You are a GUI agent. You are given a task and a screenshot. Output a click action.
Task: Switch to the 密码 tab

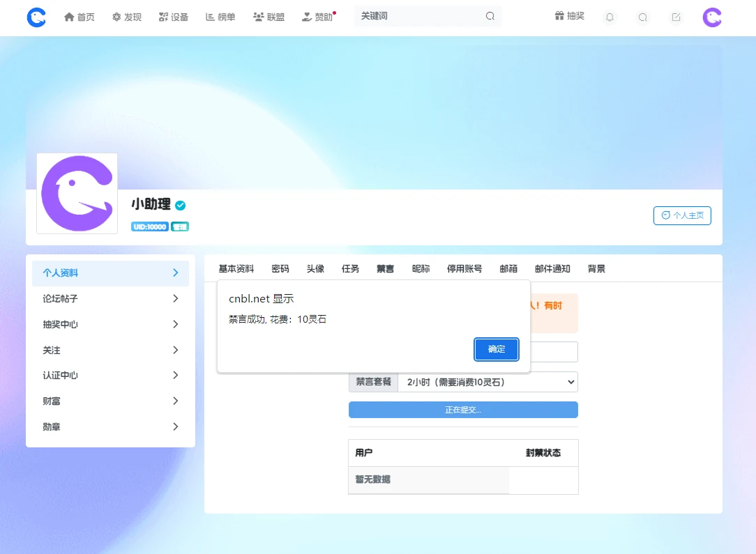(280, 269)
